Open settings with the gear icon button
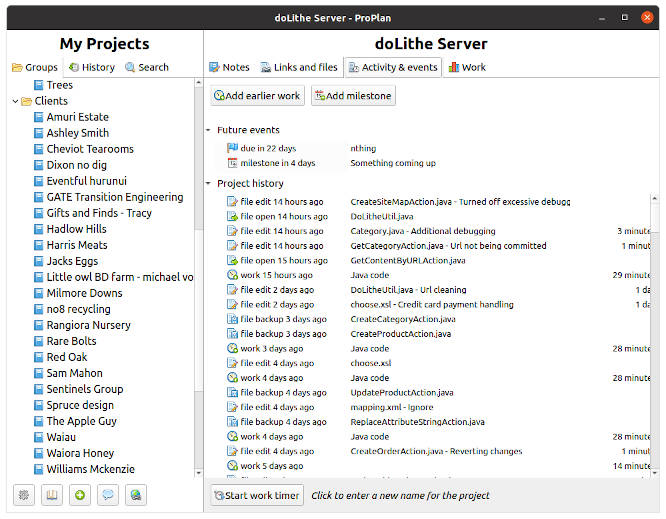The image size is (666, 519). pyautogui.click(x=24, y=495)
